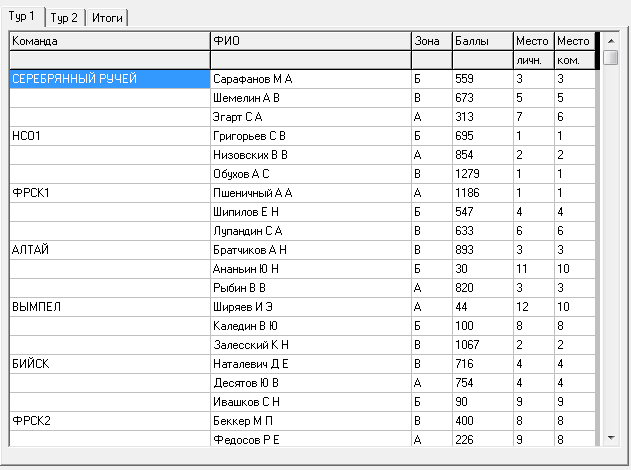Click the cell with Обухов А С
Viewport: 631px width, 470px height.
point(311,174)
